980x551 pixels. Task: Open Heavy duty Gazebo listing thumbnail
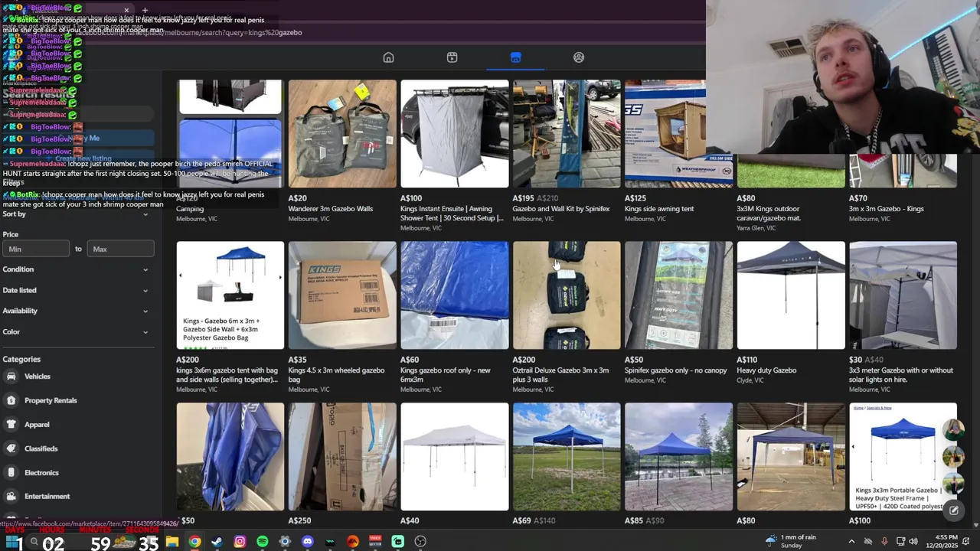pyautogui.click(x=791, y=295)
